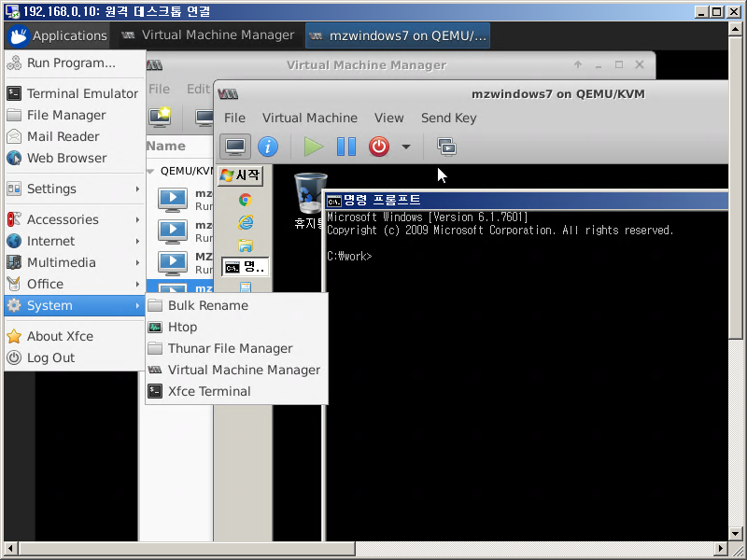Select the command prompt taskbar button
This screenshot has height=560, width=747.
tap(245, 267)
